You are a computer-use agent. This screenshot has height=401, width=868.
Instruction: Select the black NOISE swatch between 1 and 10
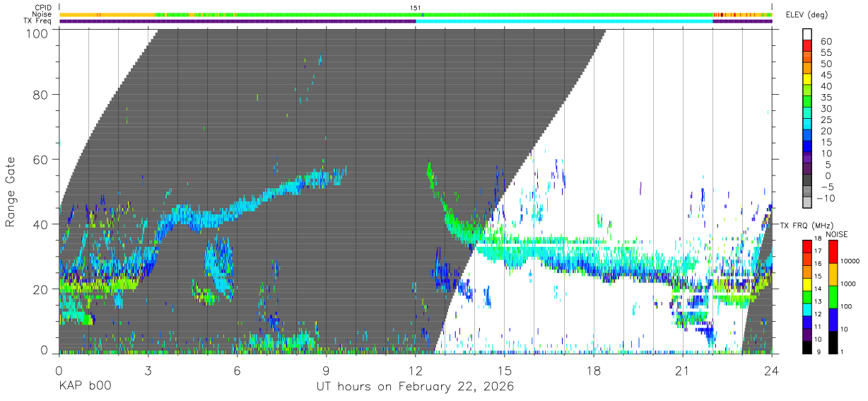click(x=833, y=341)
